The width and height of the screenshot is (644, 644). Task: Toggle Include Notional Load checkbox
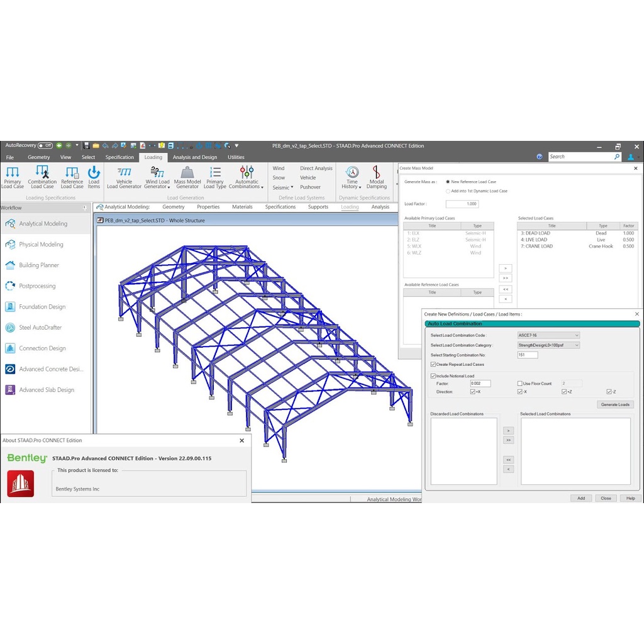[433, 376]
